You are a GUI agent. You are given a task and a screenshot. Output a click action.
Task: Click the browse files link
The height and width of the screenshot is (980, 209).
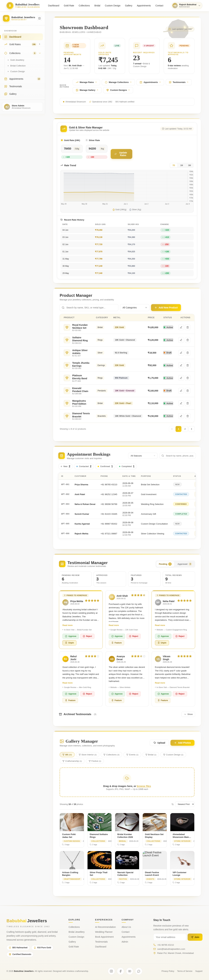pos(144,786)
